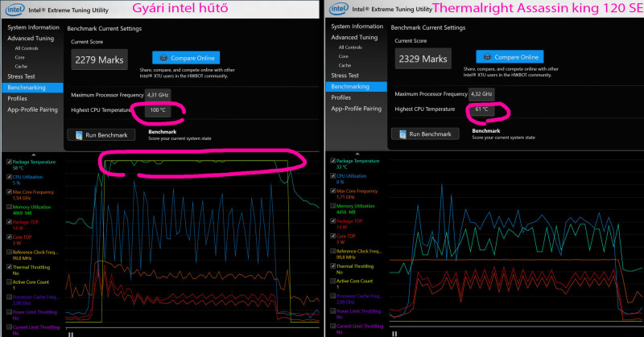Select Cache sub-item in the right window

pos(345,66)
